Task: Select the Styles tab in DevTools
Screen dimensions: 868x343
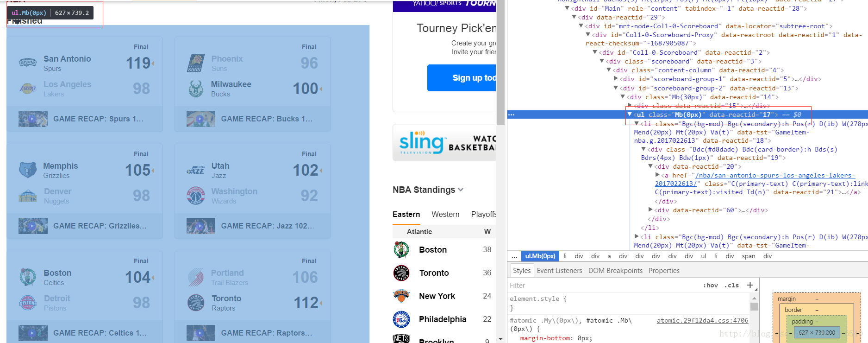Action: point(522,271)
